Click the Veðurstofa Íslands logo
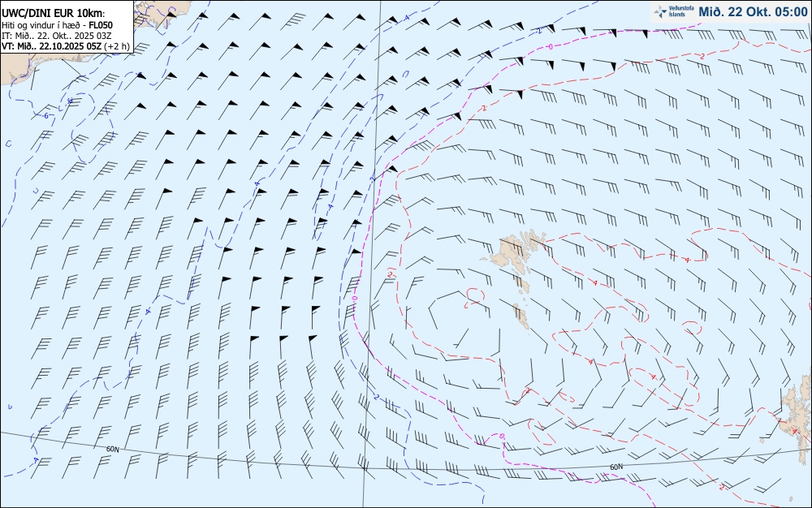The width and height of the screenshot is (812, 508). point(674,11)
